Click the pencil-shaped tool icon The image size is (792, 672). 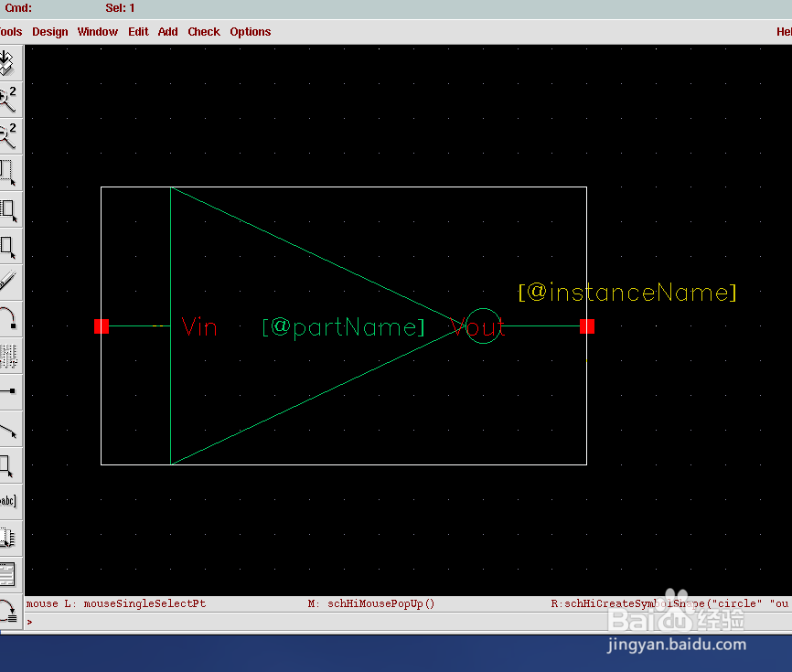(x=9, y=283)
